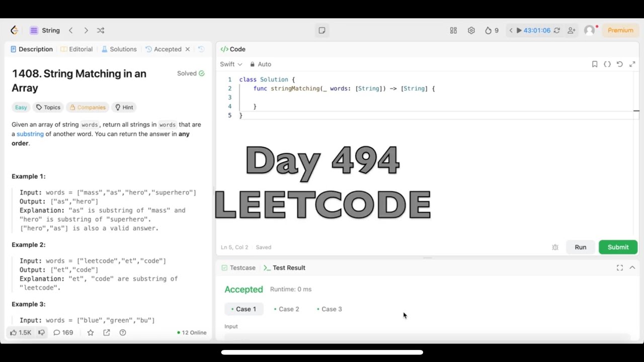Screen dimensions: 644x362
Task: Submit the solution
Action: coord(618,247)
